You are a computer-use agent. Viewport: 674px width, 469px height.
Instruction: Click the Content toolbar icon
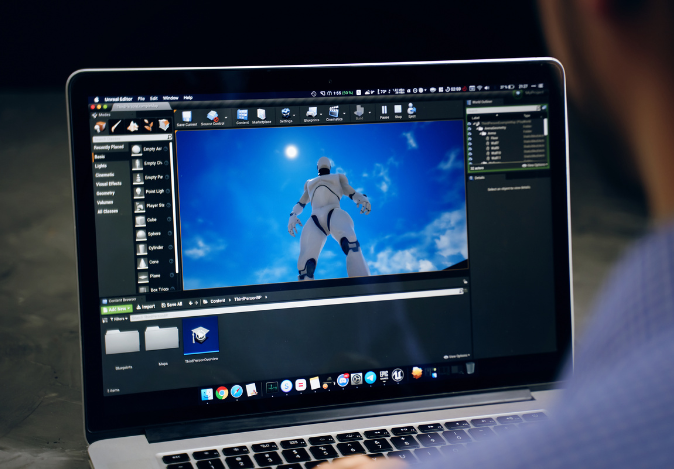(242, 116)
